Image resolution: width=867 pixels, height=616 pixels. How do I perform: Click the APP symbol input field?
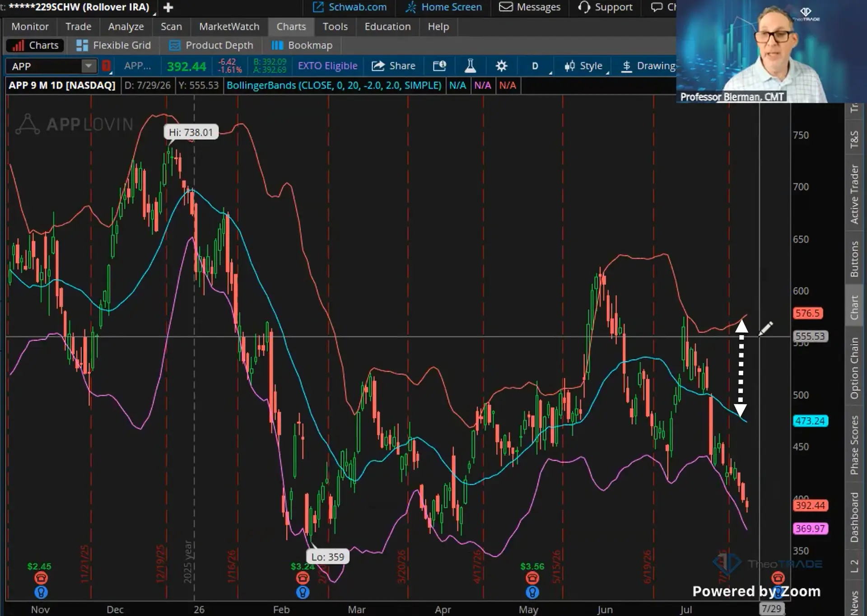point(44,66)
